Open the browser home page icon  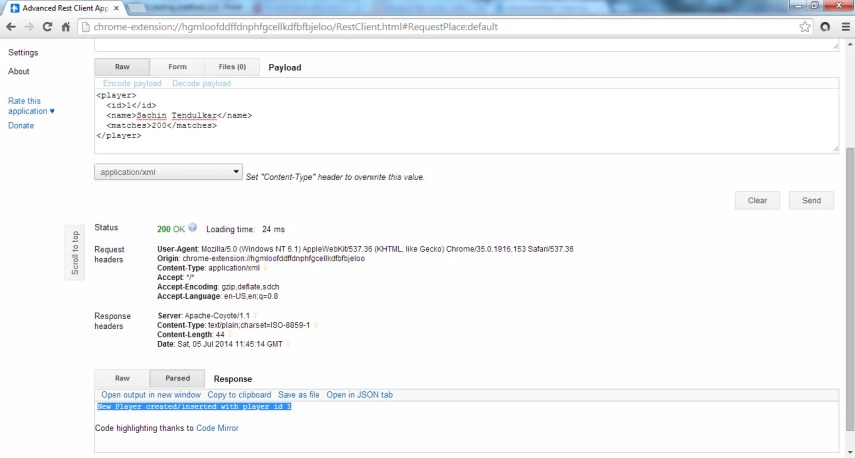[65, 27]
